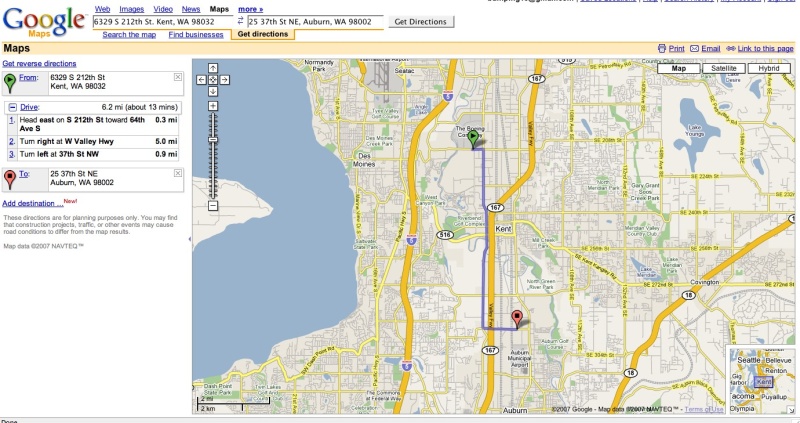Viewport: 800px width, 423px height.
Task: Click the zoom slider handle
Action: 213,140
